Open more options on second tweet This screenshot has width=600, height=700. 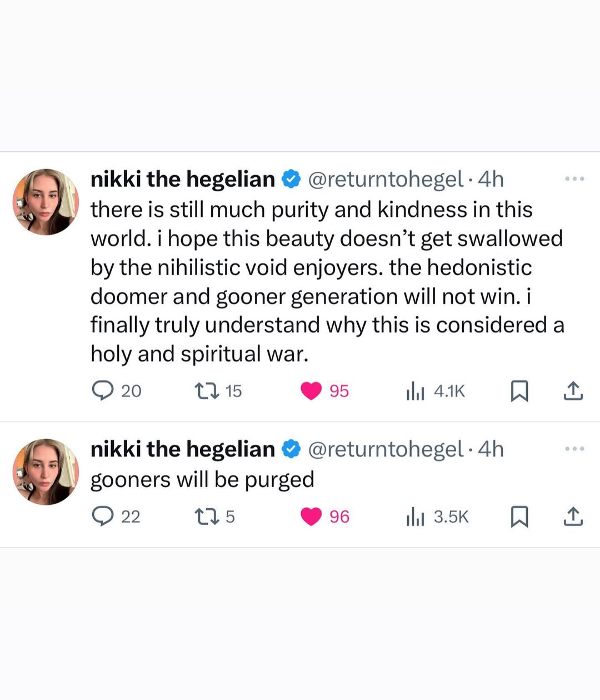574,449
